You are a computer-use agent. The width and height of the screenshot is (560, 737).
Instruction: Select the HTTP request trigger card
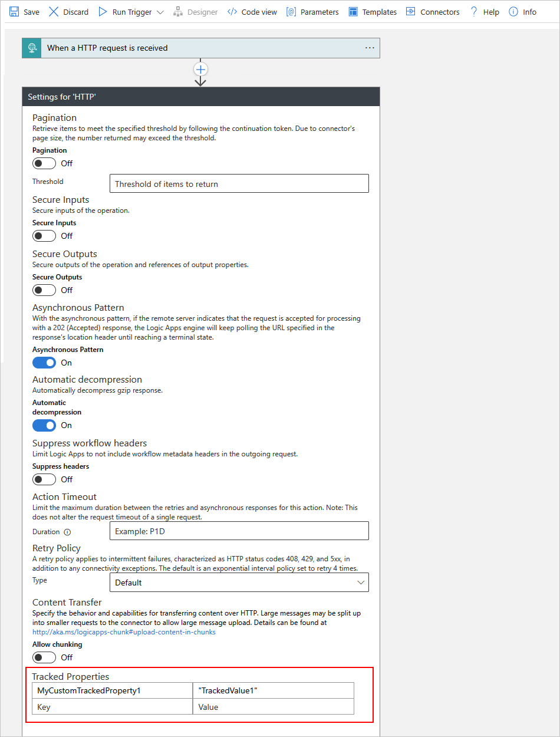(200, 48)
